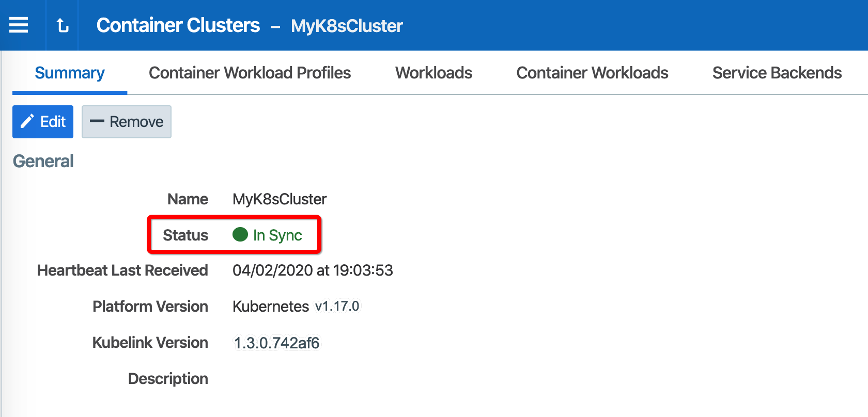Screen dimensions: 868x417
Task: Click the green status dot indicator
Action: [240, 235]
